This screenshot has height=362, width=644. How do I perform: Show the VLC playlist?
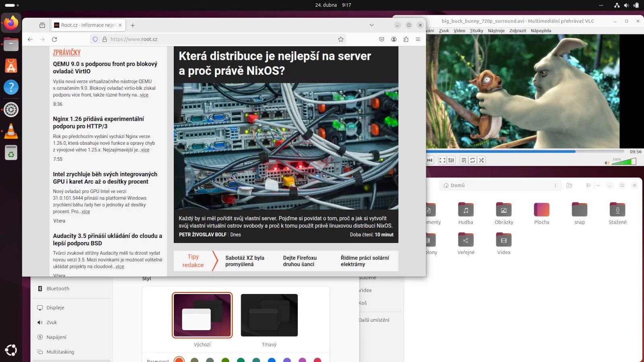point(464,160)
